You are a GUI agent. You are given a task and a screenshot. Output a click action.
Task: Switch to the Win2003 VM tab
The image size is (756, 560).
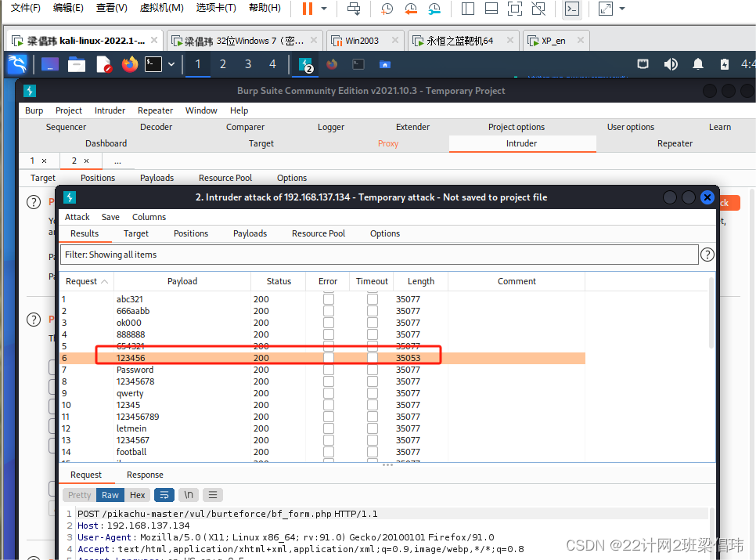[x=365, y=41]
